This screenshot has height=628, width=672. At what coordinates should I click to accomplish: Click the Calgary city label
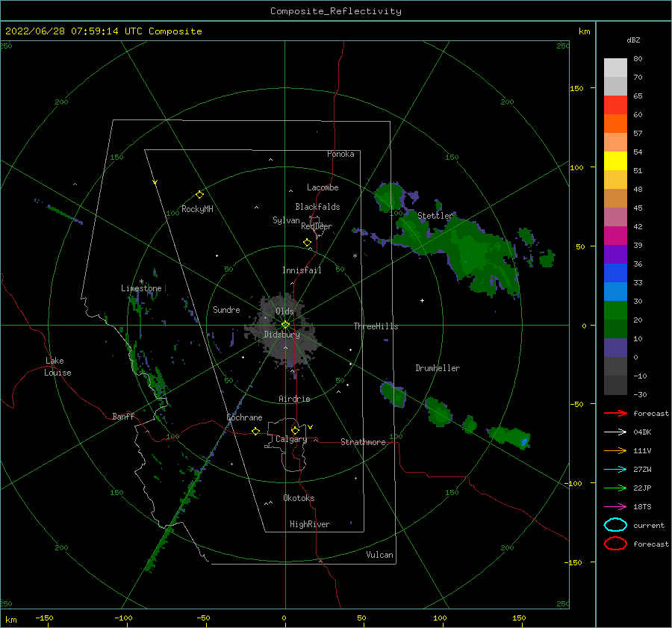pos(291,439)
